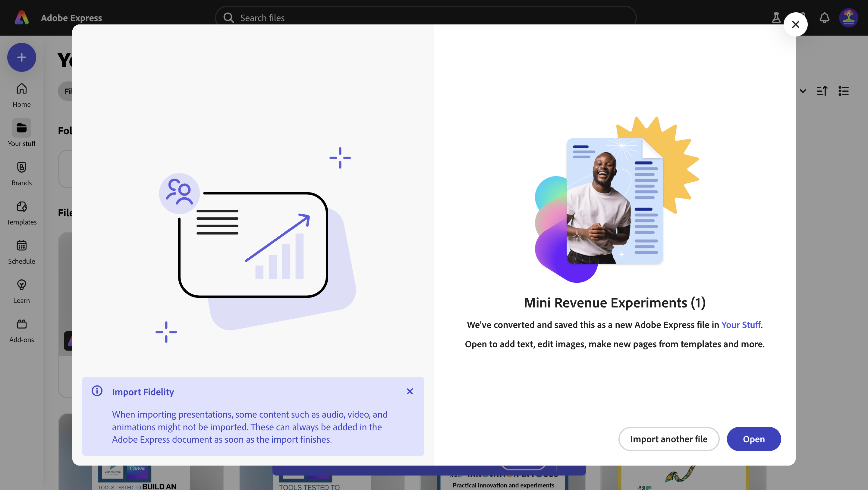This screenshot has height=490, width=868.
Task: Open the Brands section
Action: coord(22,173)
